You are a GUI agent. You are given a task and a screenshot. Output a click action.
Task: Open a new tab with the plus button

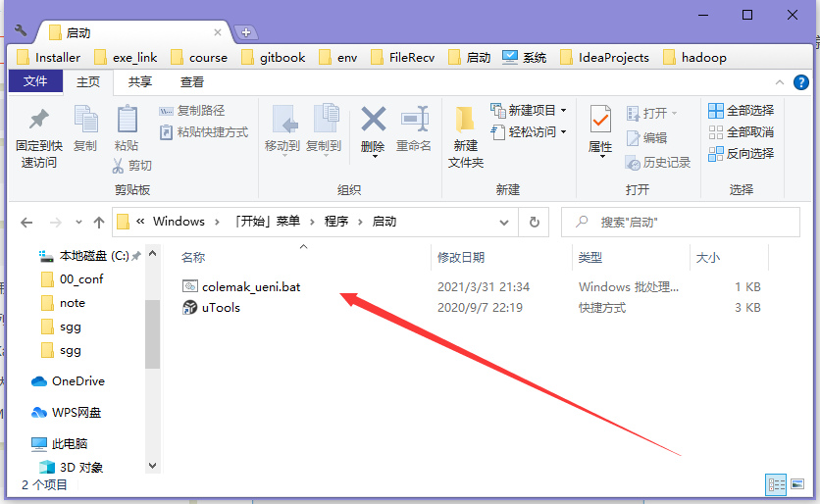coord(246,32)
